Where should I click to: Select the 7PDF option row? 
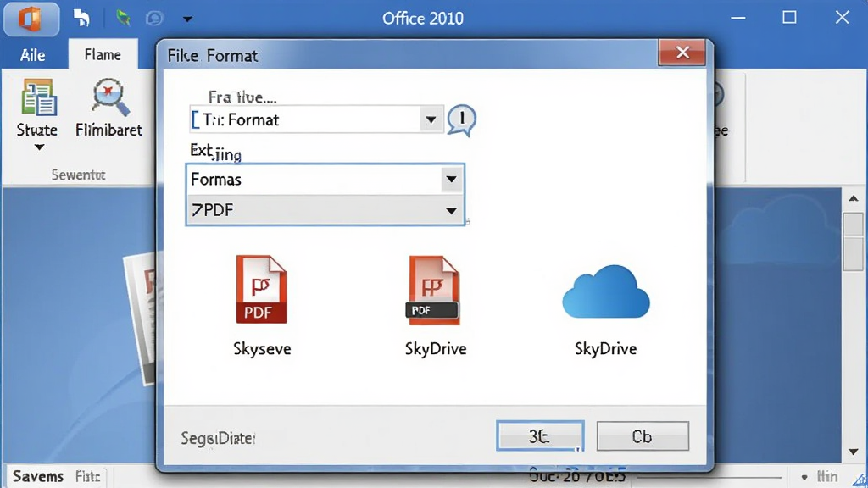[x=325, y=210]
